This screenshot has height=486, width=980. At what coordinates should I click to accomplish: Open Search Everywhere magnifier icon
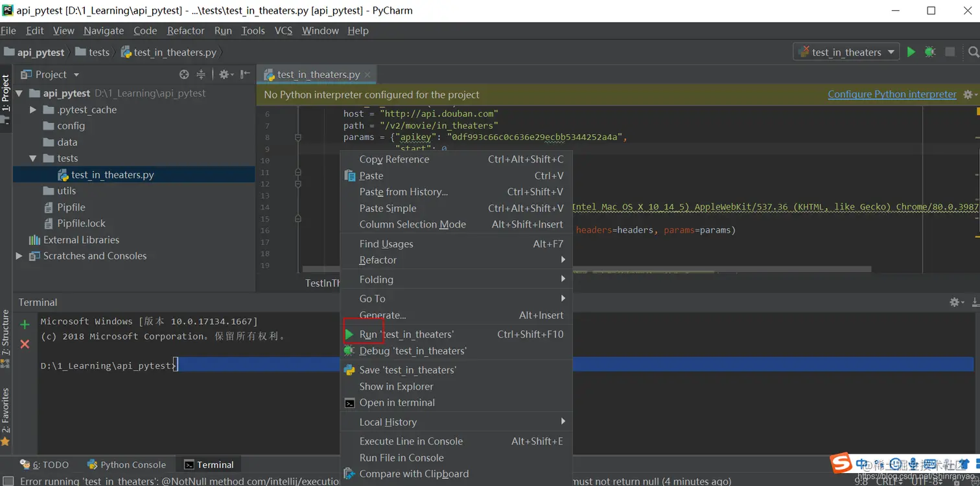(973, 52)
